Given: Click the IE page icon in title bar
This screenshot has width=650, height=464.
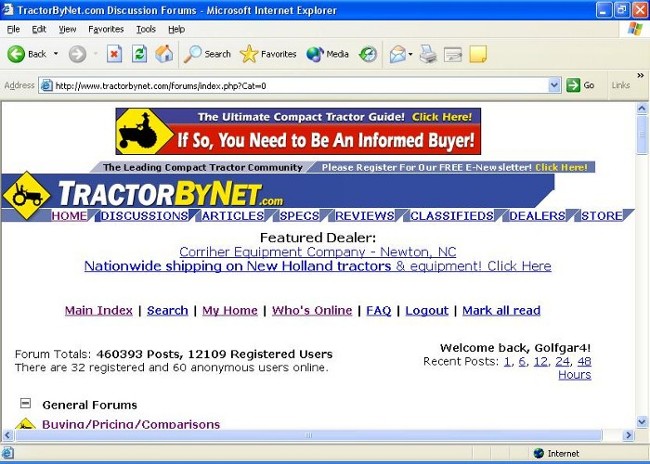Looking at the screenshot, I should pos(8,10).
